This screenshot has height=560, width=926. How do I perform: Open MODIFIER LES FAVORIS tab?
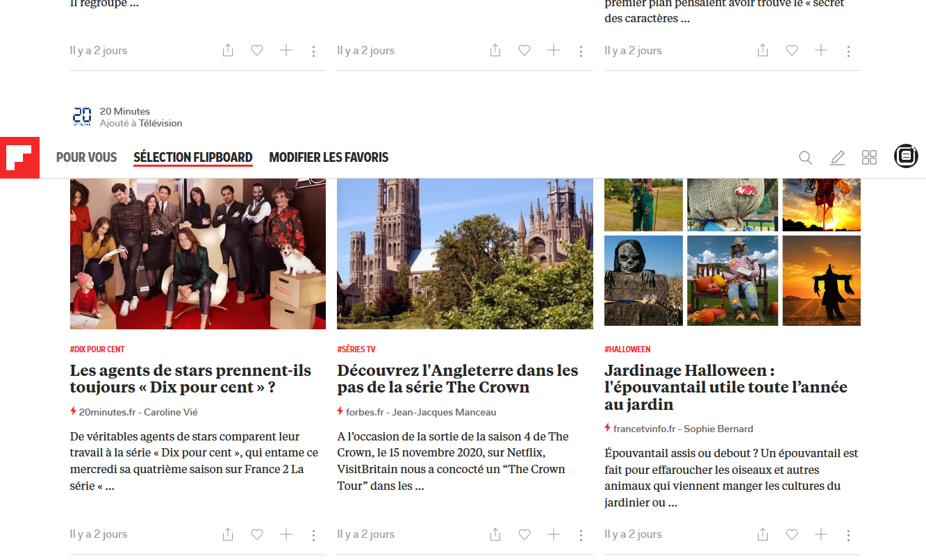click(x=329, y=158)
